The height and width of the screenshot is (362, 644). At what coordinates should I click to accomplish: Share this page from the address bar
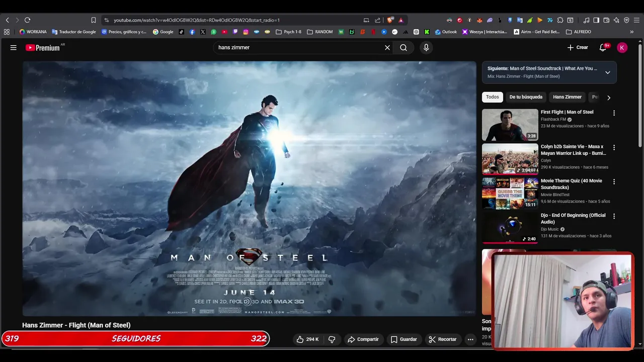377,20
